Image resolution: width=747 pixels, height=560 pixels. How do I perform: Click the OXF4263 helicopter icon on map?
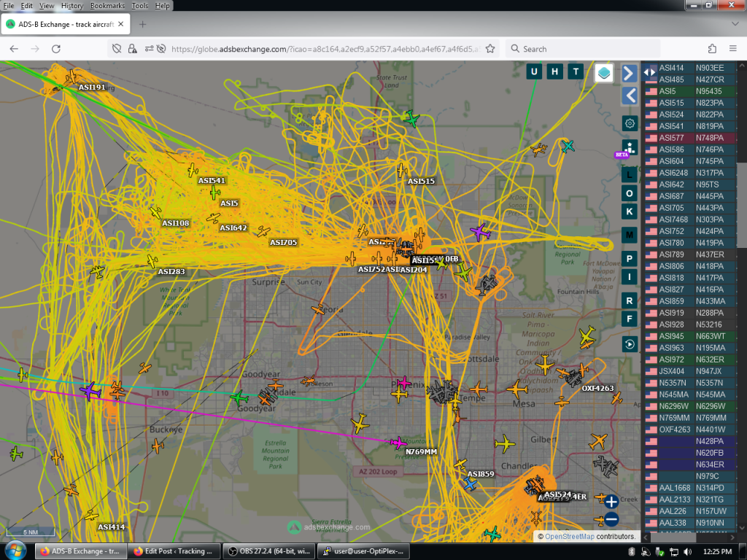(574, 378)
